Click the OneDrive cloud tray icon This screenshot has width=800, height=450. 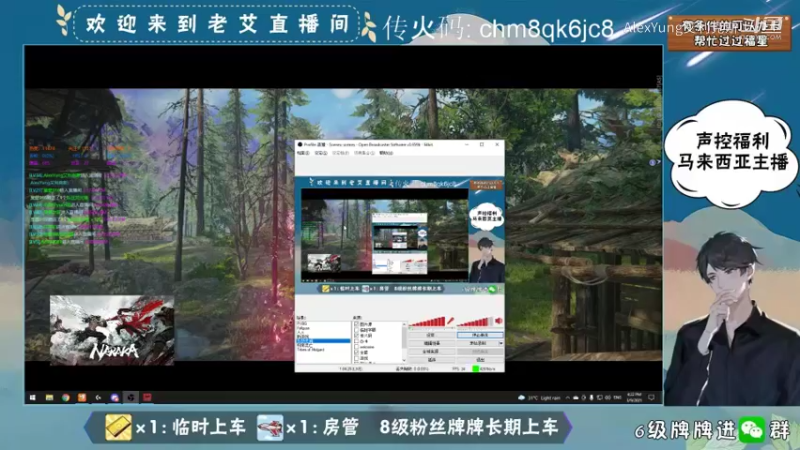(576, 397)
